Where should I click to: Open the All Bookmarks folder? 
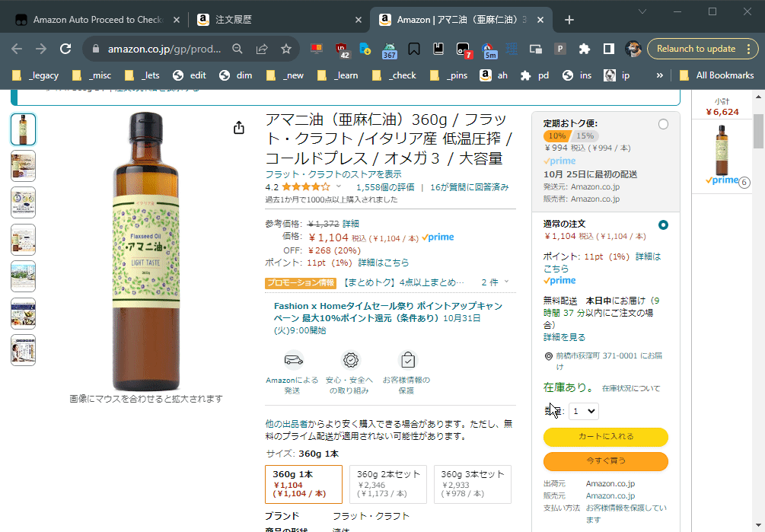(x=717, y=75)
